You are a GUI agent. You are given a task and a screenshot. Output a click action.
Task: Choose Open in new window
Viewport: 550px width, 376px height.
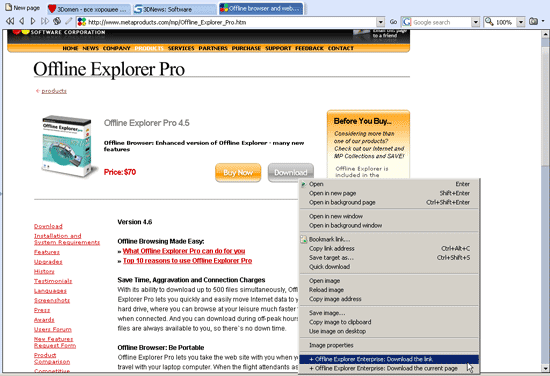click(x=389, y=216)
